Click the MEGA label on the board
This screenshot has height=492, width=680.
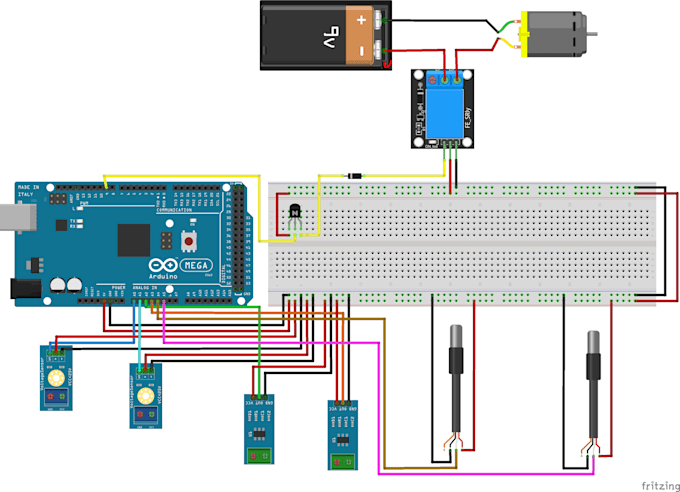tap(196, 265)
